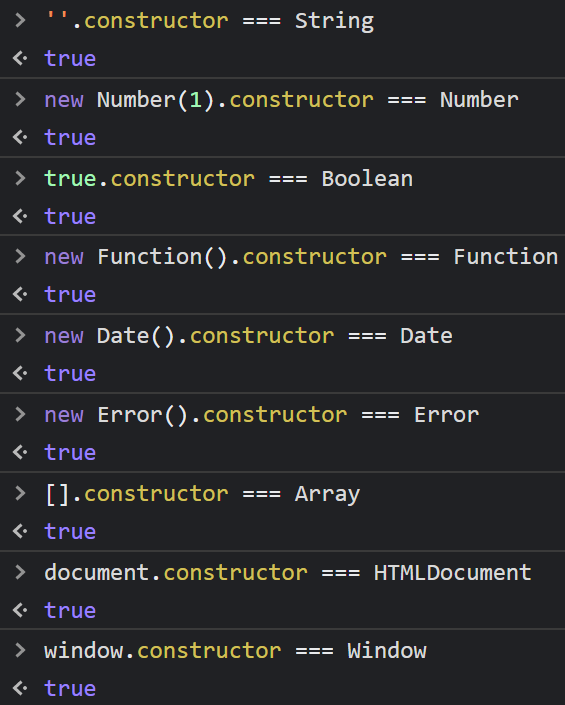Image resolution: width=565 pixels, height=705 pixels.
Task: Click the output arrow beside String comparison result
Action: click(x=20, y=58)
